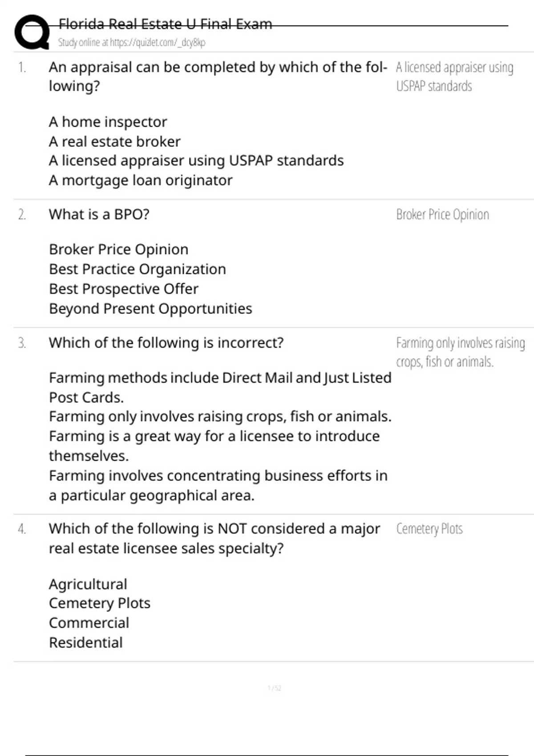Viewport: 534px width, 756px height.
Task: Click question number 4 label
Action: [22, 529]
